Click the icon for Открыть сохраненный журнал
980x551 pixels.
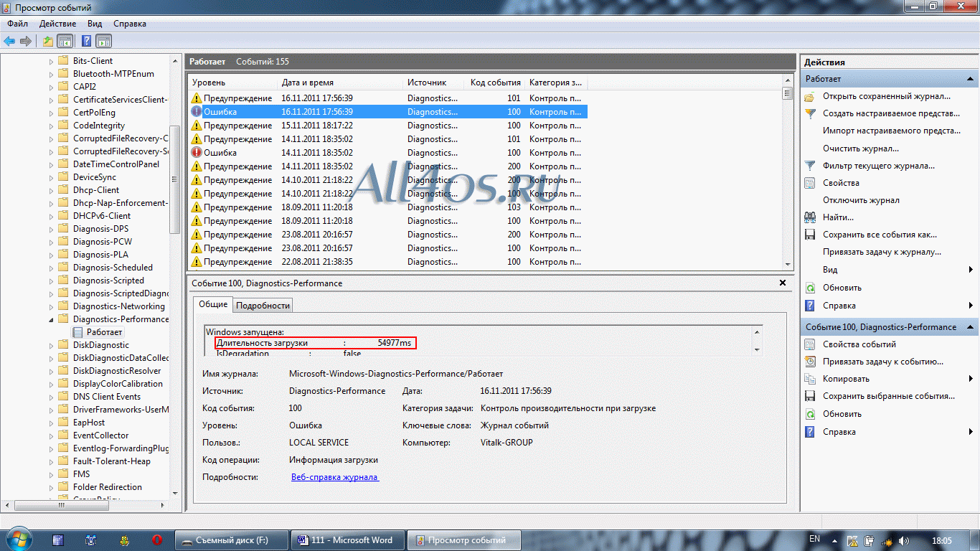coord(810,96)
